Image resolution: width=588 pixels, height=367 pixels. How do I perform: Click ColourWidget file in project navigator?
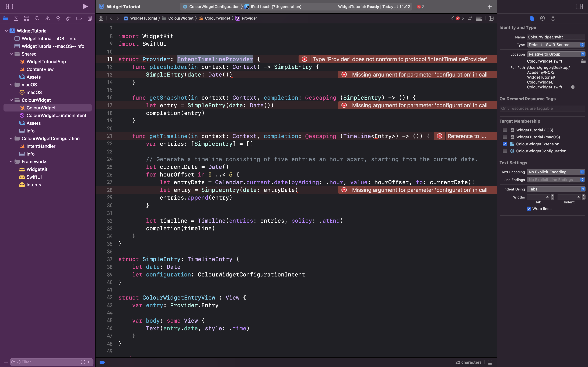(x=41, y=107)
